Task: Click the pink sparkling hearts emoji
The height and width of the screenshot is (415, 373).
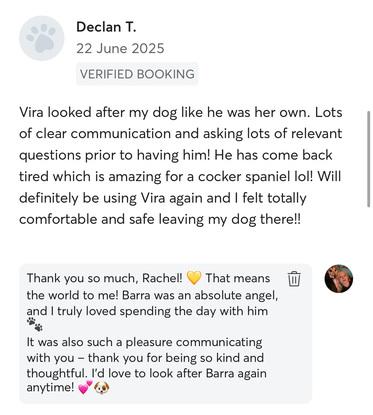Action: pos(85,387)
